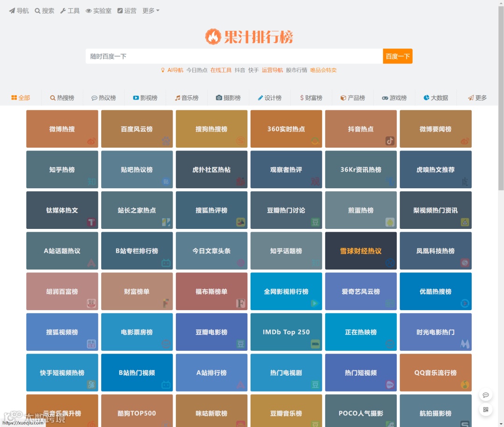
Task: Click the Weibo icon on 微博要闻榜
Action: (x=465, y=141)
